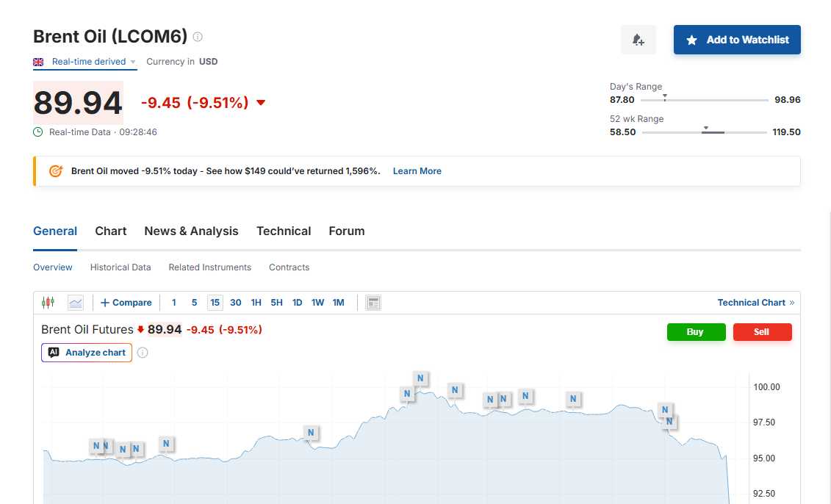The image size is (831, 504).
Task: Click Add to Watchlist button
Action: point(737,40)
